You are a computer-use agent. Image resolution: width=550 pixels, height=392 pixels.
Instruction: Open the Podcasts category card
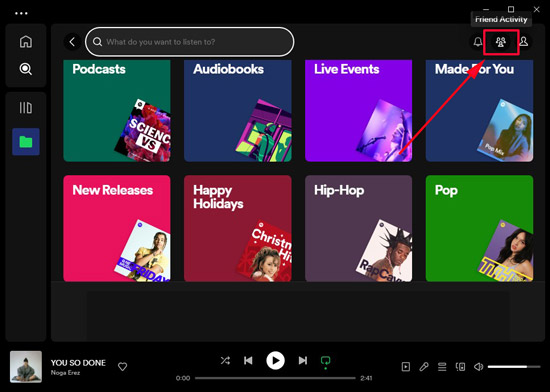117,111
